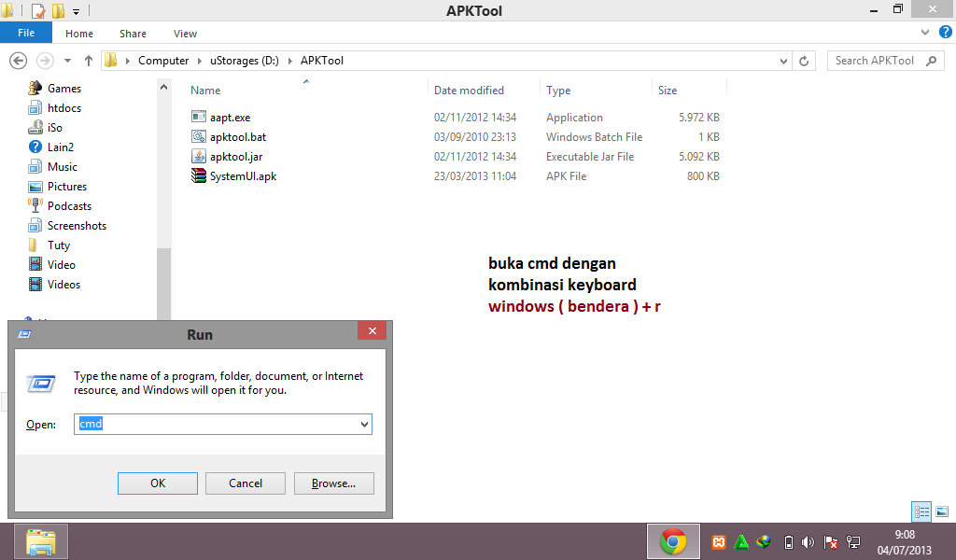The height and width of the screenshot is (560, 956).
Task: Click the uStorages (D:) breadcrumb
Action: pyautogui.click(x=245, y=61)
